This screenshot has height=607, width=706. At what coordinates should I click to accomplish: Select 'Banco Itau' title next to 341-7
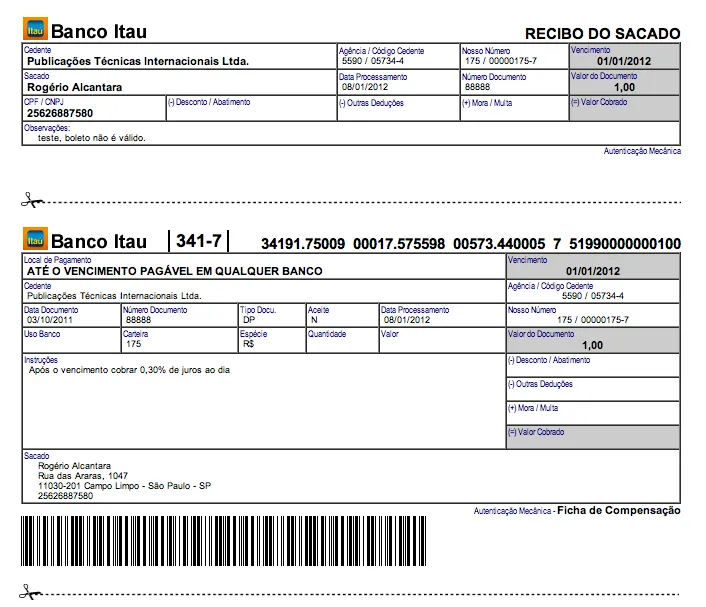point(99,241)
